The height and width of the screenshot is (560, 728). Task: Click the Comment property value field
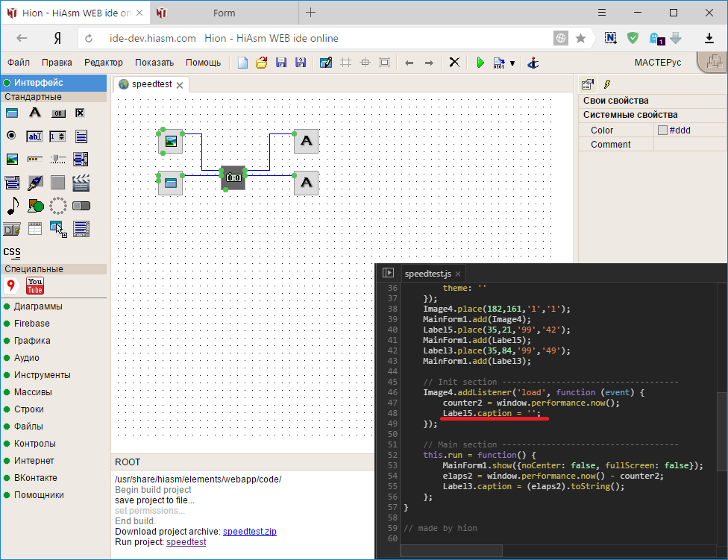[x=691, y=145]
